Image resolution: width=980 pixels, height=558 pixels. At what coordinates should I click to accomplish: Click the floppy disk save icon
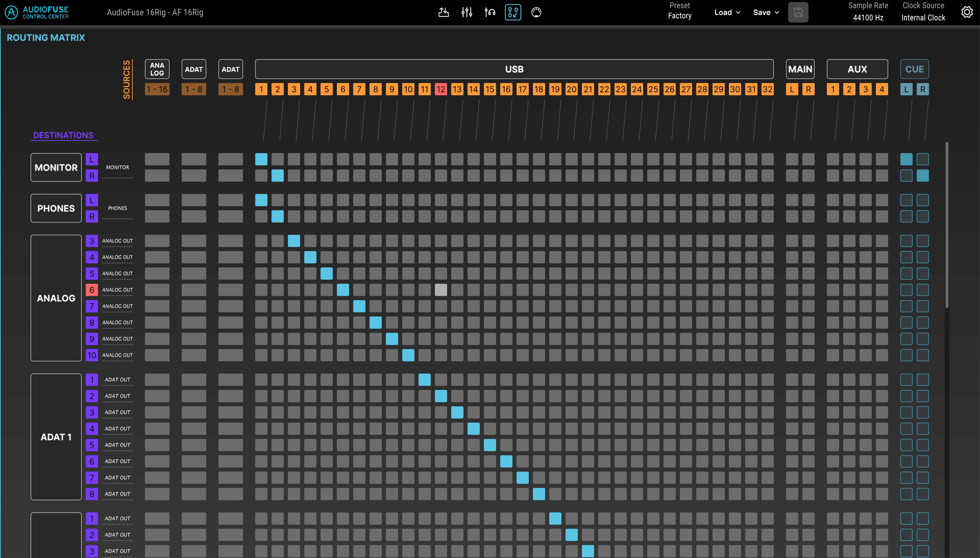click(x=798, y=12)
